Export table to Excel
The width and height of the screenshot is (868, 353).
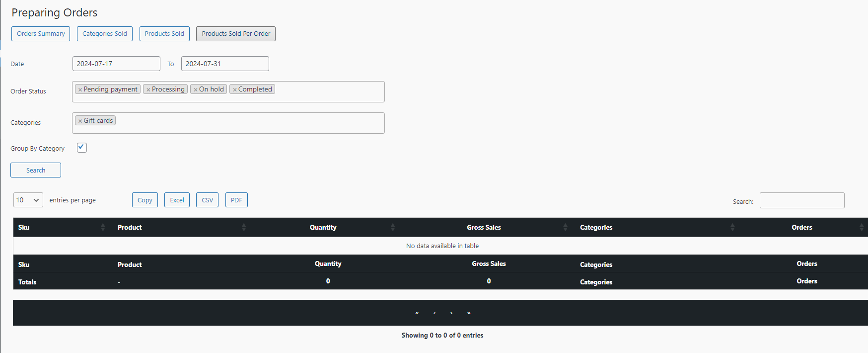177,200
